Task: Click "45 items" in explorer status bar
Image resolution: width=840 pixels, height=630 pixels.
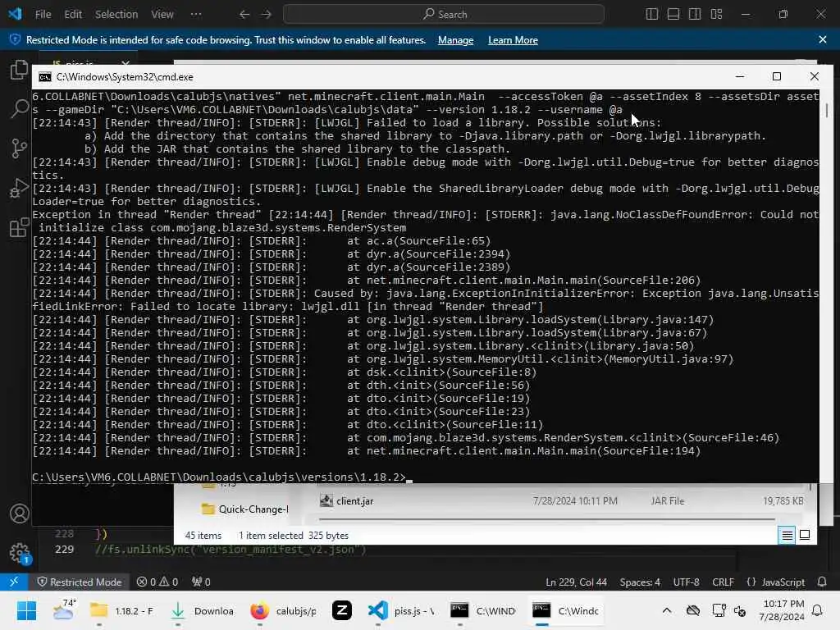Action: pyautogui.click(x=203, y=535)
